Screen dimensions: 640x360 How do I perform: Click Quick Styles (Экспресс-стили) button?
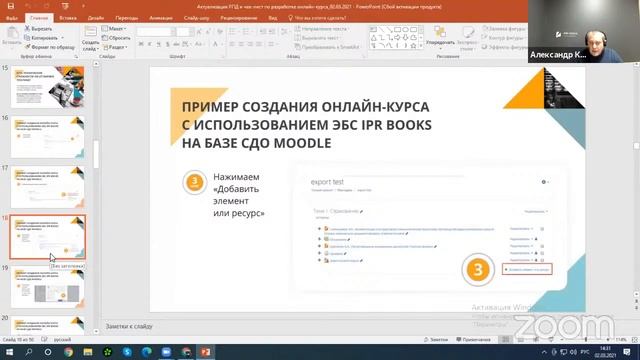click(x=467, y=38)
